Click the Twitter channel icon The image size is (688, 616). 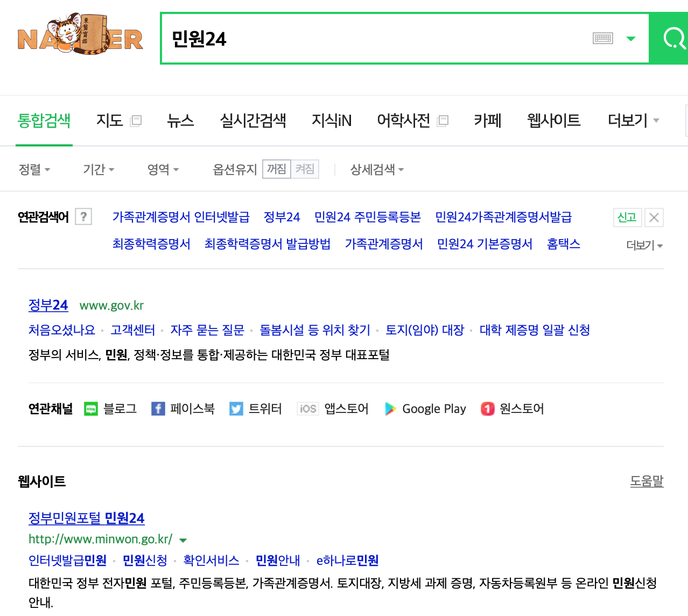[x=236, y=409]
